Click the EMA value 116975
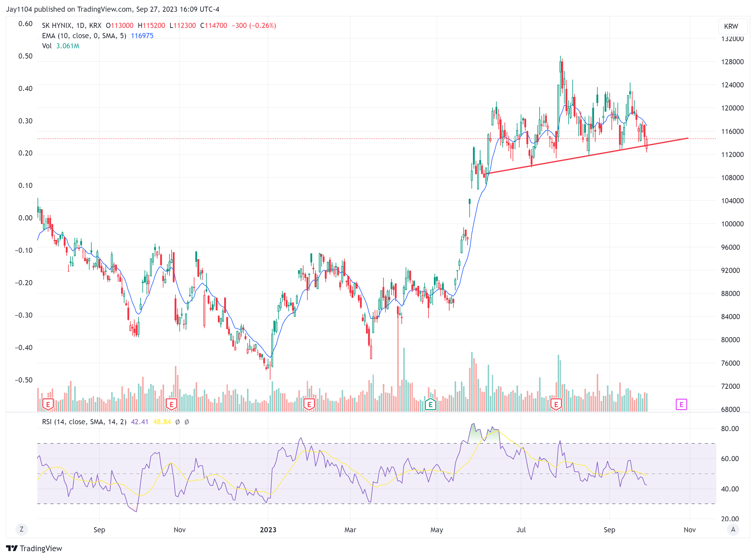Screen dimensions: 756x559 [x=142, y=36]
